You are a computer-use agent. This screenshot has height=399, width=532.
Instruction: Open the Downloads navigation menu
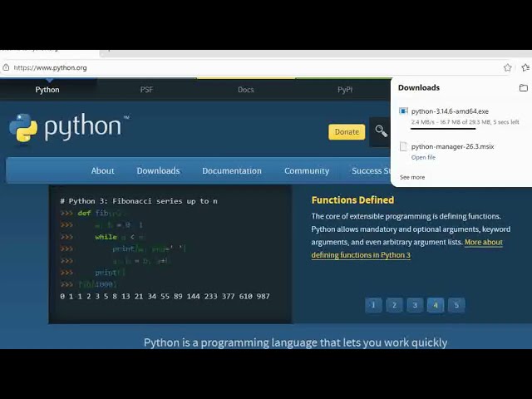click(x=158, y=170)
